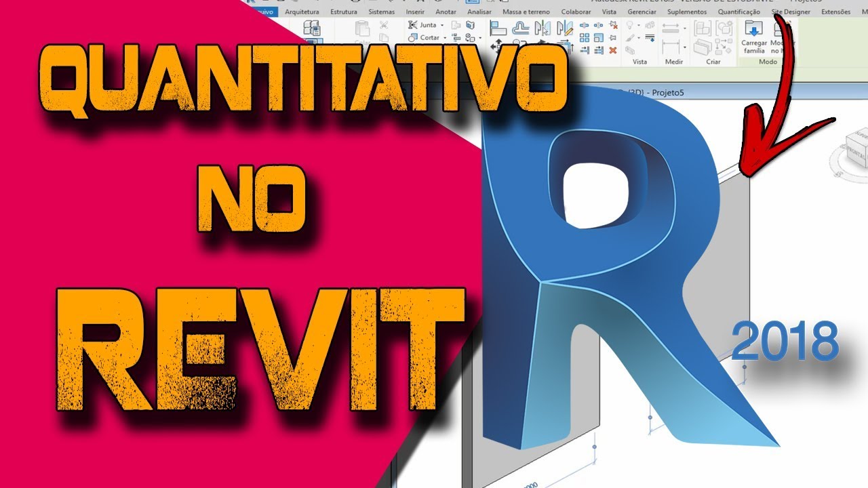This screenshot has width=868, height=488.
Task: Select the Move tool icon
Action: (498, 45)
